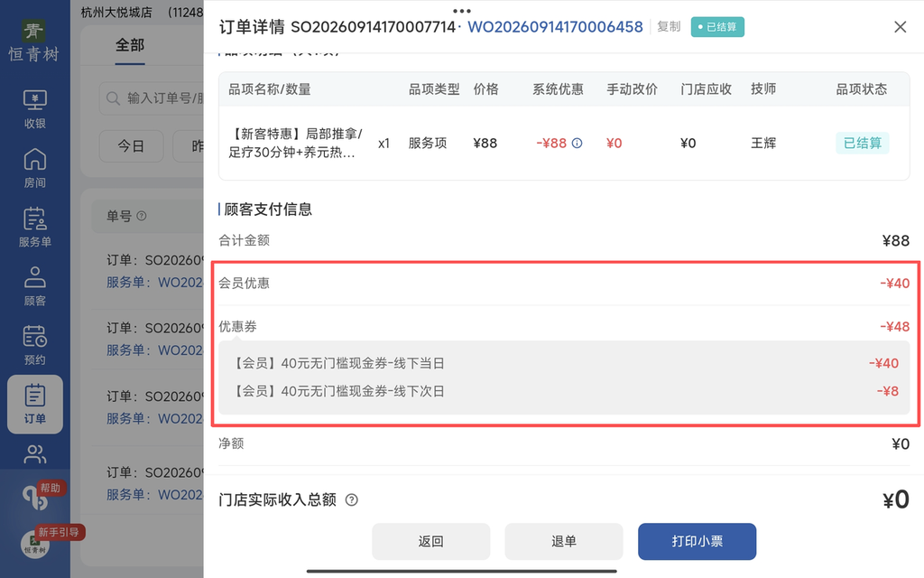Click order number SO20260914170007714 in header
Image resolution: width=924 pixels, height=578 pixels.
click(x=373, y=27)
